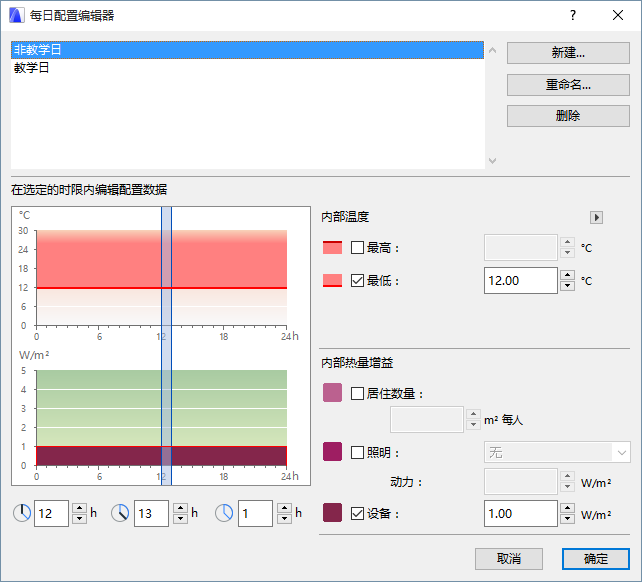
Task: Decrease end hour with down arrow
Action: (180, 519)
